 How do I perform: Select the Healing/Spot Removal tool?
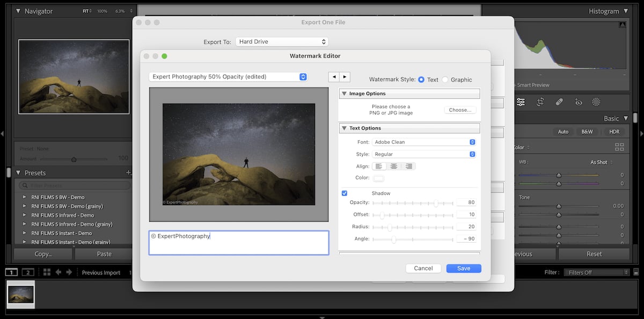click(559, 102)
